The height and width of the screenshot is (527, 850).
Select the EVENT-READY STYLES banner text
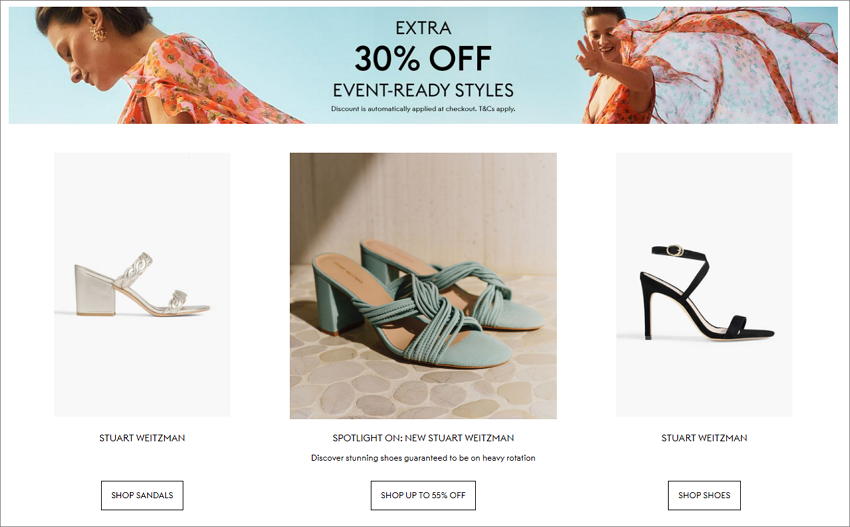[423, 89]
